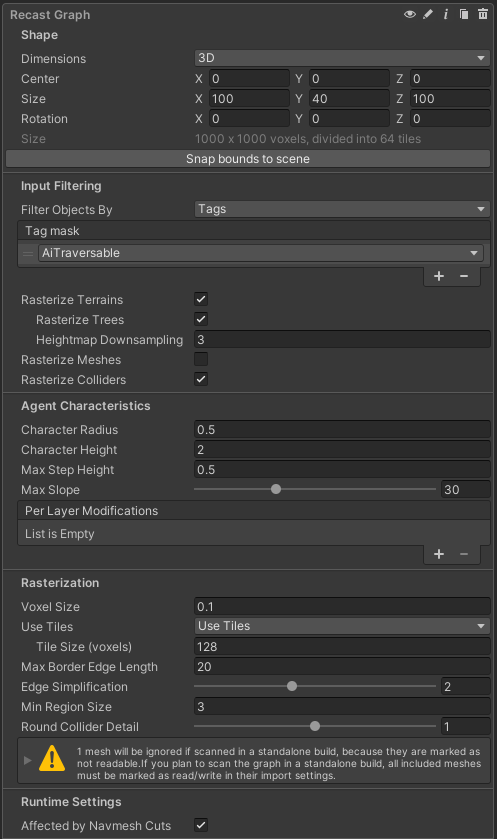Delete the Recast Graph with trash icon
Viewport: 497px width, 839px height.
[x=483, y=14]
